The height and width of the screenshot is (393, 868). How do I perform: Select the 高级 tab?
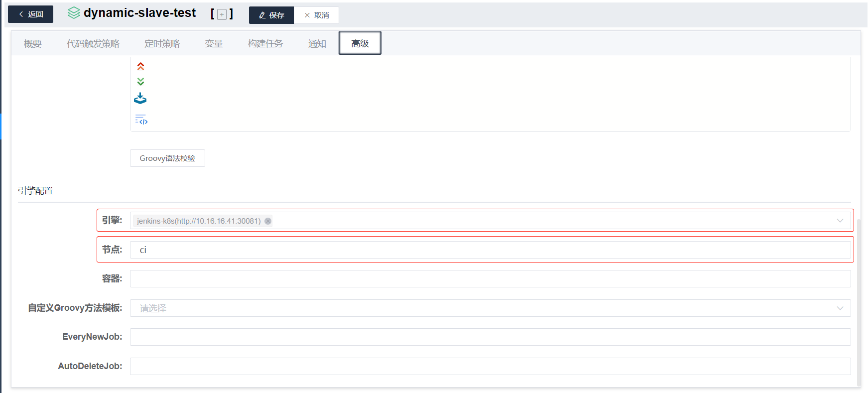point(360,43)
